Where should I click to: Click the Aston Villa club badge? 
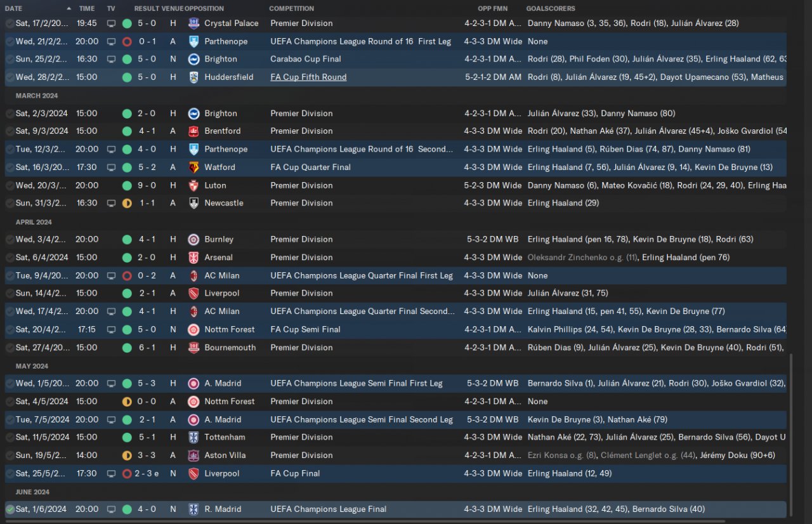194,455
